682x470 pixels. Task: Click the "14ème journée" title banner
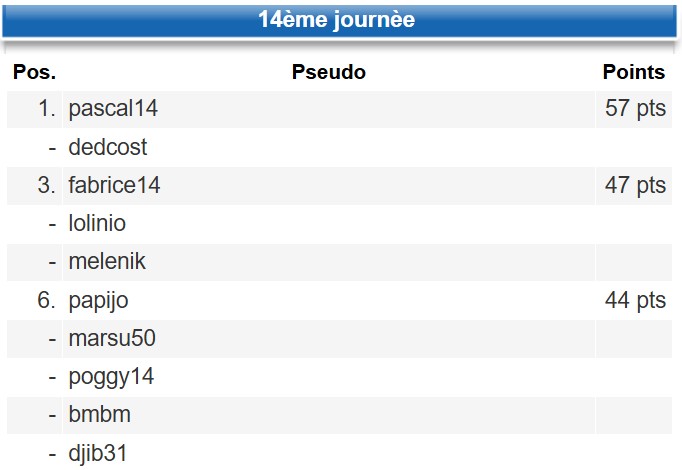point(336,20)
